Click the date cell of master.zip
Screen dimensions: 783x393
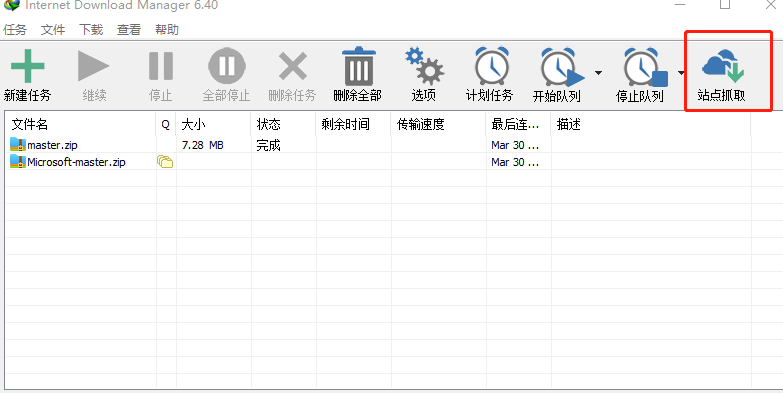coord(515,145)
